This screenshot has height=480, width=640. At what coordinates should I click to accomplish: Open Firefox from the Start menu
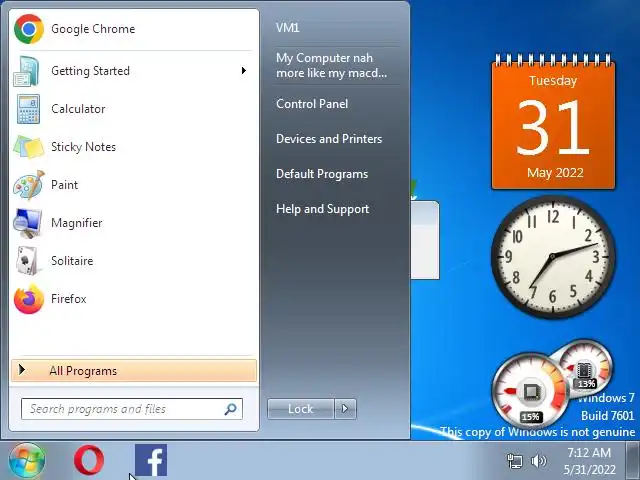133,299
